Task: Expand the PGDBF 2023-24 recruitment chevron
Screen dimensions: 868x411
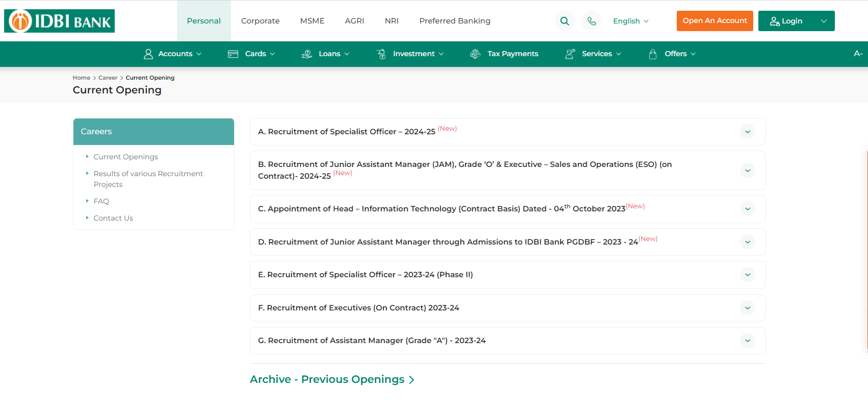Action: (x=748, y=242)
